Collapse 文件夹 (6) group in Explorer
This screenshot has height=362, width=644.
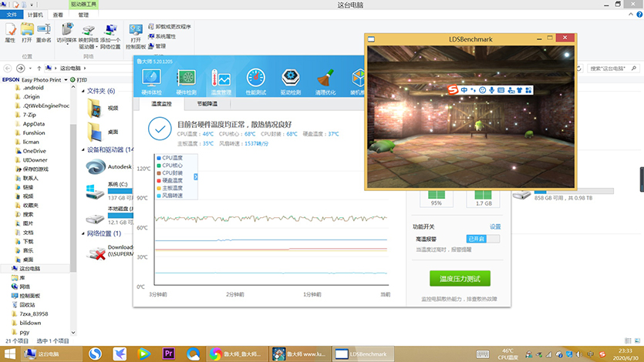point(83,91)
